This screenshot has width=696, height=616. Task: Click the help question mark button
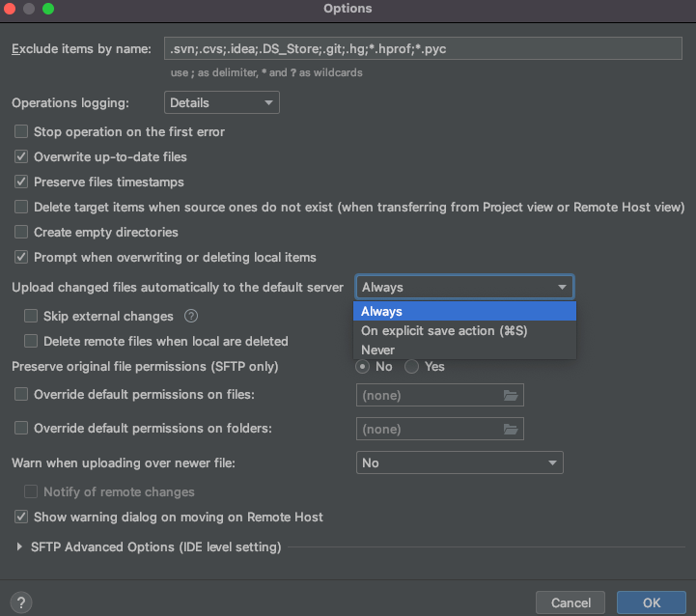pyautogui.click(x=22, y=602)
